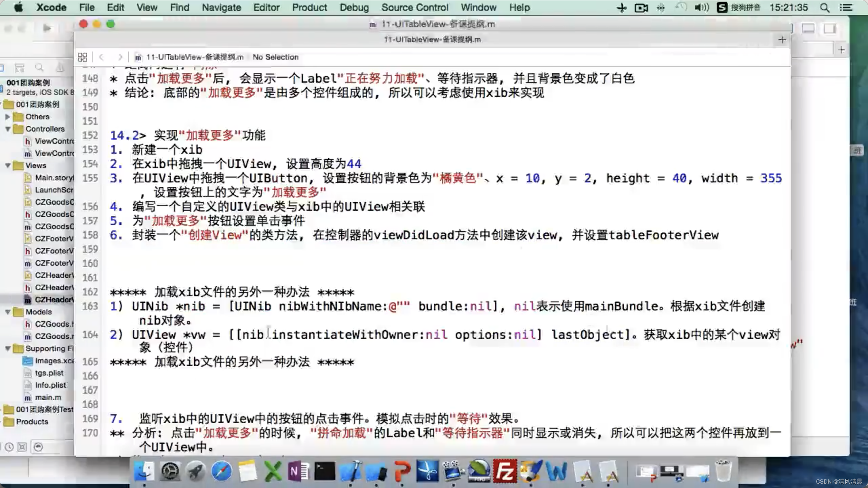Open Word blue W in the Dock
Image resolution: width=868 pixels, height=488 pixels.
tap(556, 471)
